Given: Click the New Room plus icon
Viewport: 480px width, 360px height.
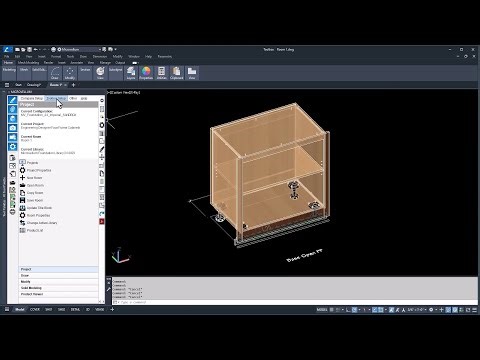Looking at the screenshot, I should 22,178.
